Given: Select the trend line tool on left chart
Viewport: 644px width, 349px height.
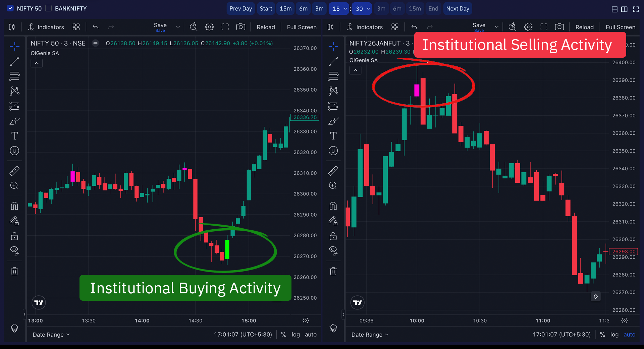Looking at the screenshot, I should 14,61.
